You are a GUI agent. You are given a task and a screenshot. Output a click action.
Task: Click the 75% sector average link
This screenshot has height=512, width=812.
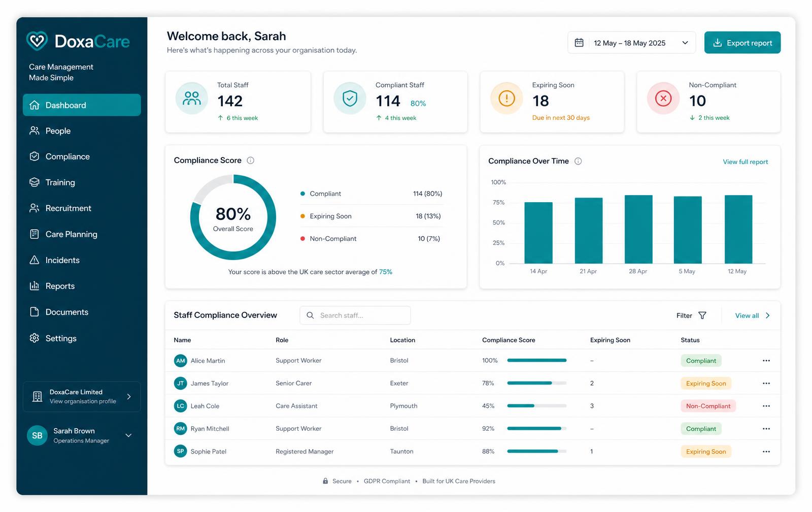coord(386,272)
